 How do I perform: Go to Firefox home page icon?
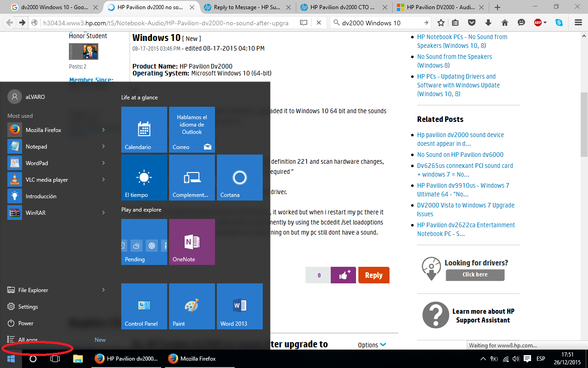505,23
